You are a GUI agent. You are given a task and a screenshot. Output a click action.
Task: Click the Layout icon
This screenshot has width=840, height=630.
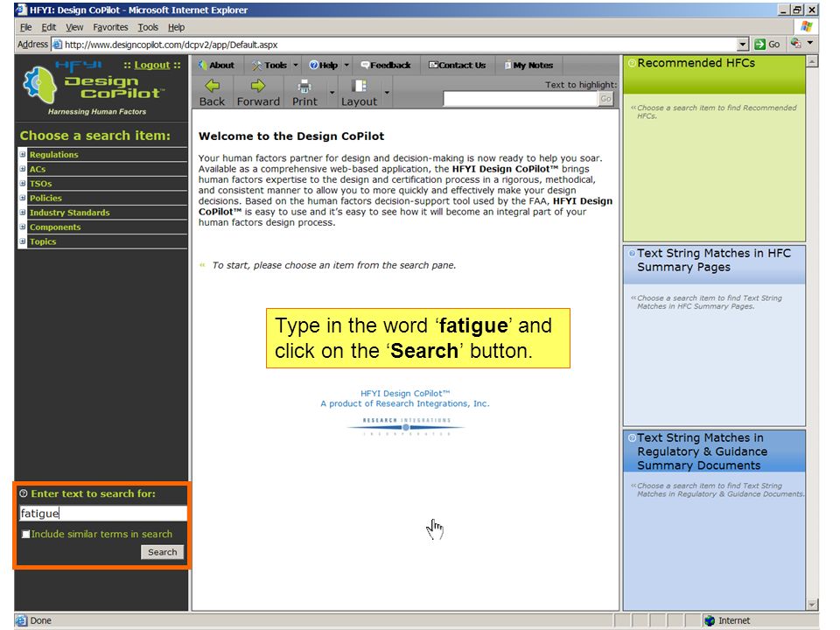pos(359,86)
